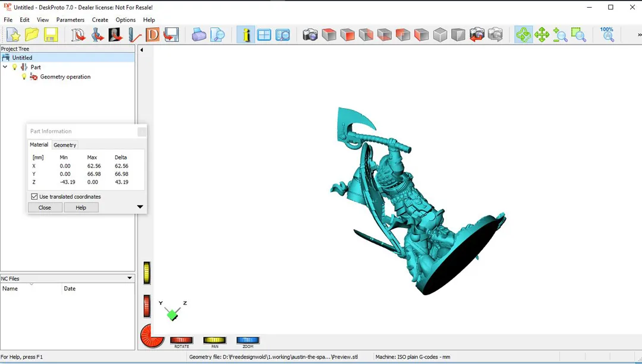Sort NC Files by the Date column
Image resolution: width=642 pixels, height=364 pixels.
click(x=98, y=289)
